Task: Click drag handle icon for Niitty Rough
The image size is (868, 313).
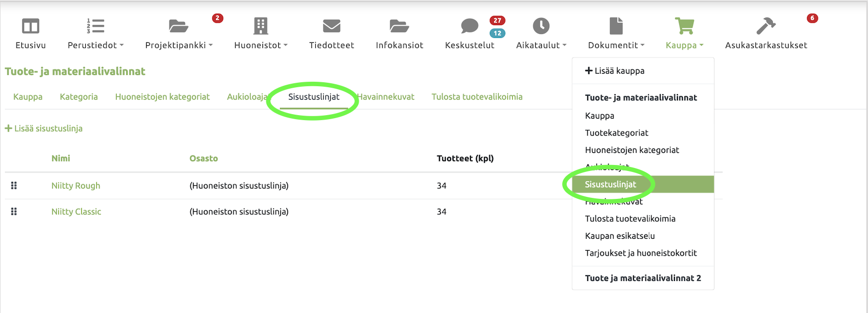Action: tap(14, 186)
